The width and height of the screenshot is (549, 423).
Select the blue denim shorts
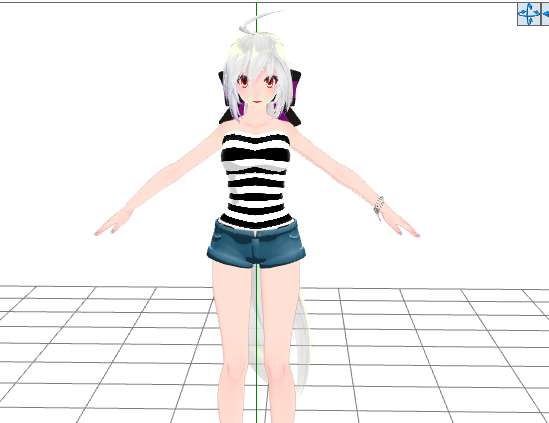[256, 244]
